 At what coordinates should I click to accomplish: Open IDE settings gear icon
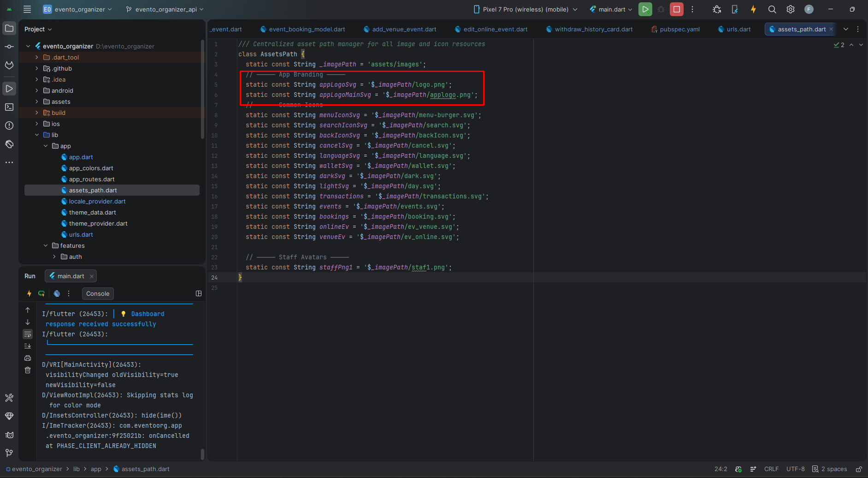791,9
